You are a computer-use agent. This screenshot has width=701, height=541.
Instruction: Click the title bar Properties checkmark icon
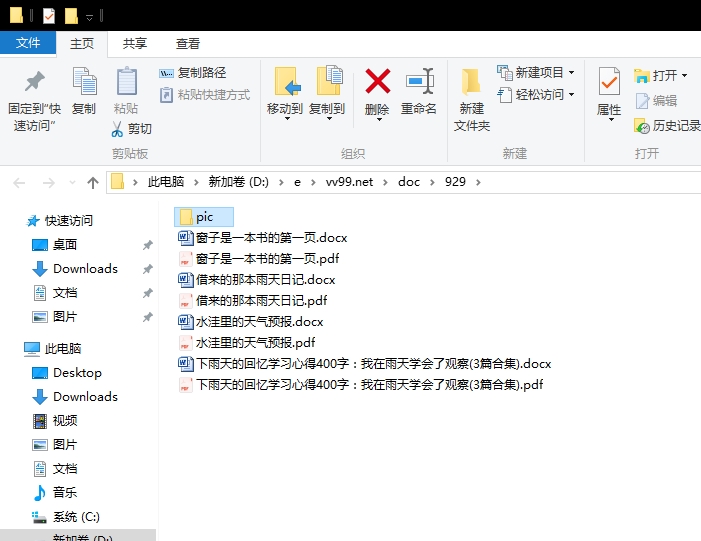48,16
